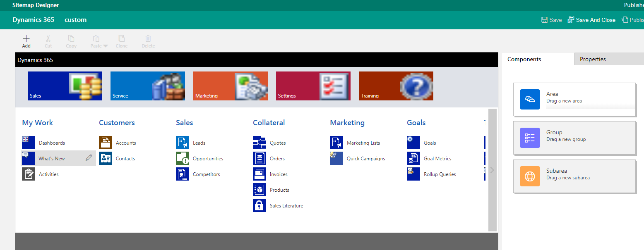The height and width of the screenshot is (250, 644).
Task: Expand more areas with the right chevron
Action: (492, 169)
